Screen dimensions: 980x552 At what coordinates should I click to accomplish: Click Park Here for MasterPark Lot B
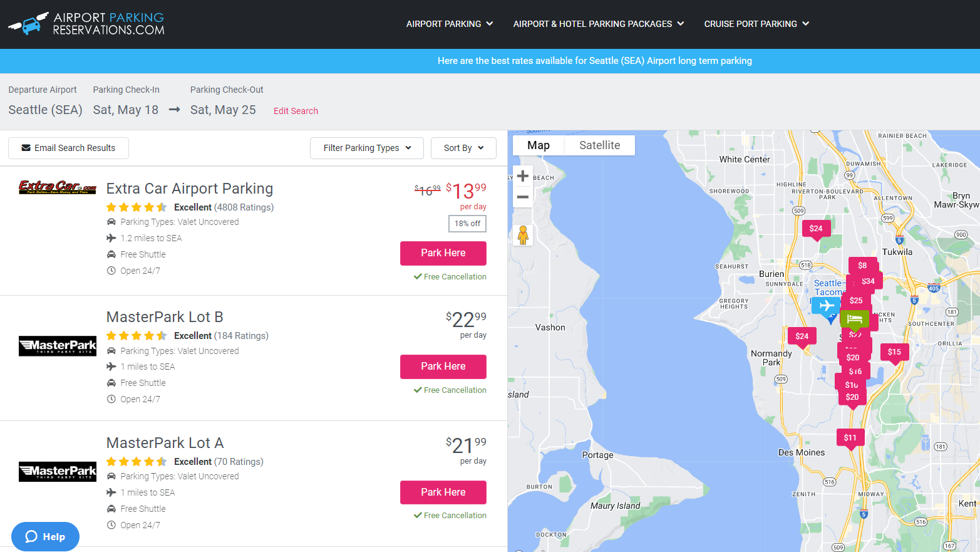443,367
